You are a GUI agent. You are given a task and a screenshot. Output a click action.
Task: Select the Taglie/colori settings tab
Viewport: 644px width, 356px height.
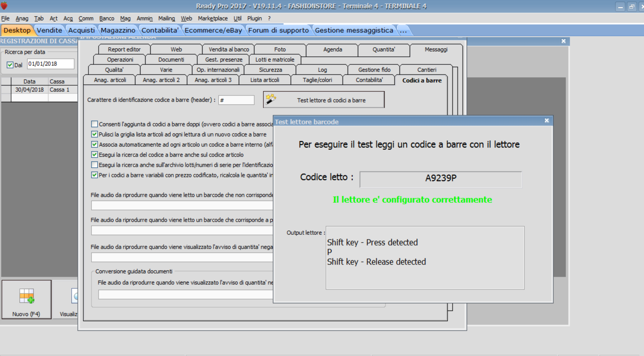pyautogui.click(x=317, y=80)
